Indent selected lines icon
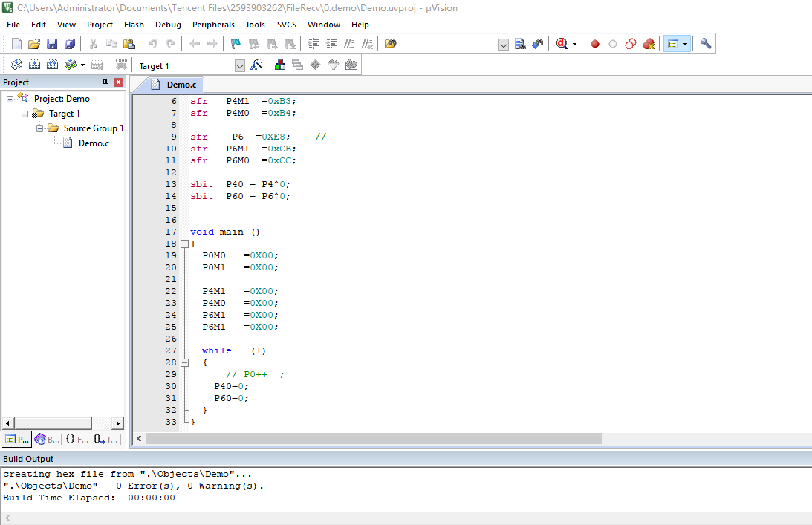The image size is (812, 525). tap(314, 44)
